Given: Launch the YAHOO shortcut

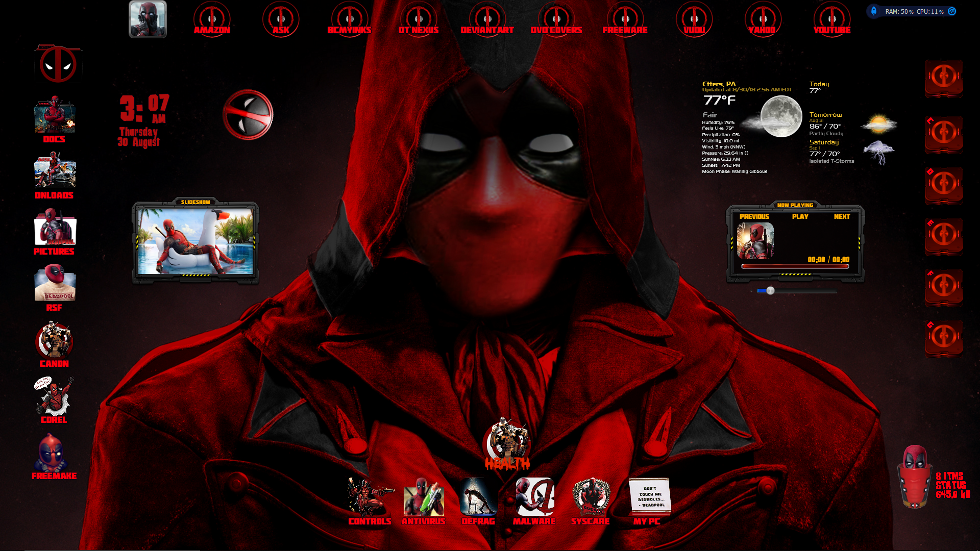Looking at the screenshot, I should point(763,19).
